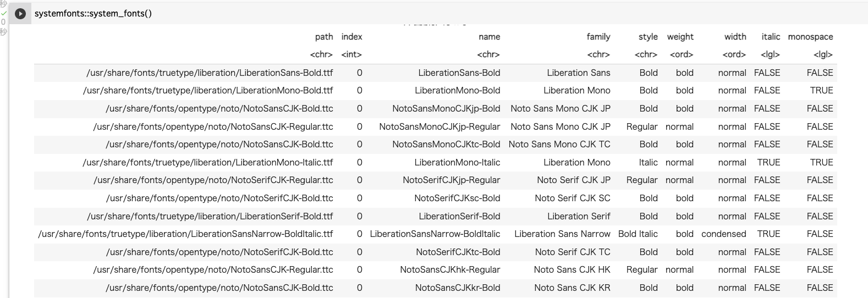Run the systemfonts code cell
The image size is (868, 298).
click(20, 14)
